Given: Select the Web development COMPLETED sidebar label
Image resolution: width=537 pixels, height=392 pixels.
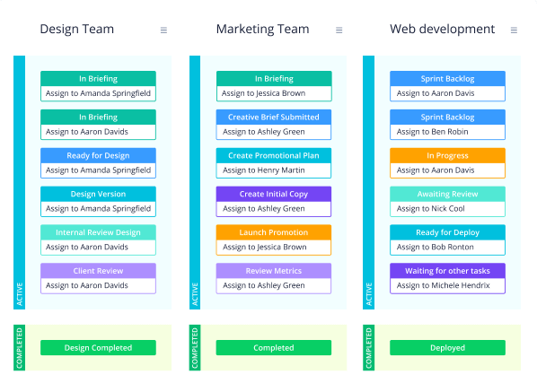Looking at the screenshot, I should (369, 348).
